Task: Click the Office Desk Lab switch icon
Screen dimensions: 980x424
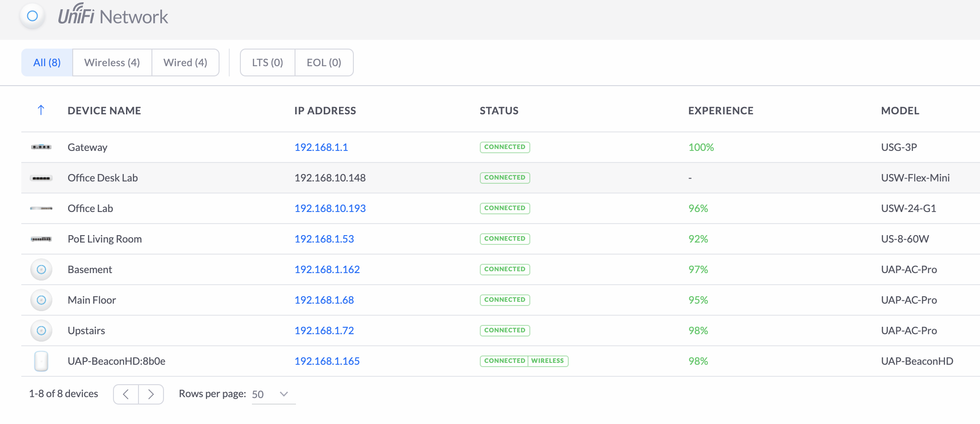Action: pos(41,178)
